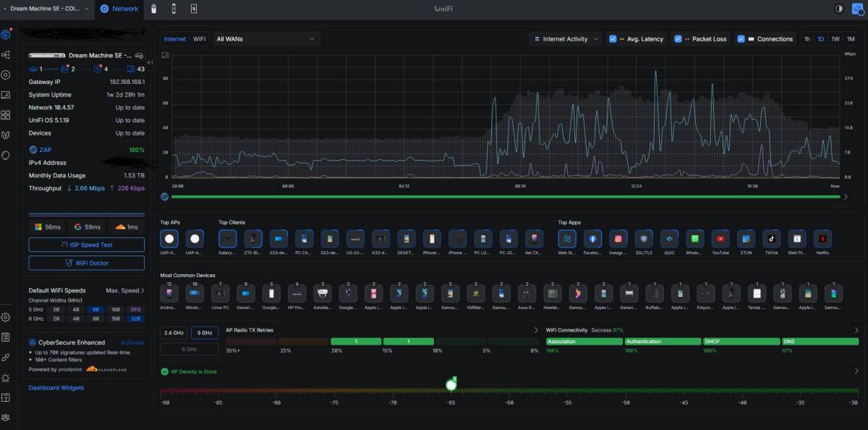Click the green WAN uptime timeline bar

pyautogui.click(x=506, y=196)
